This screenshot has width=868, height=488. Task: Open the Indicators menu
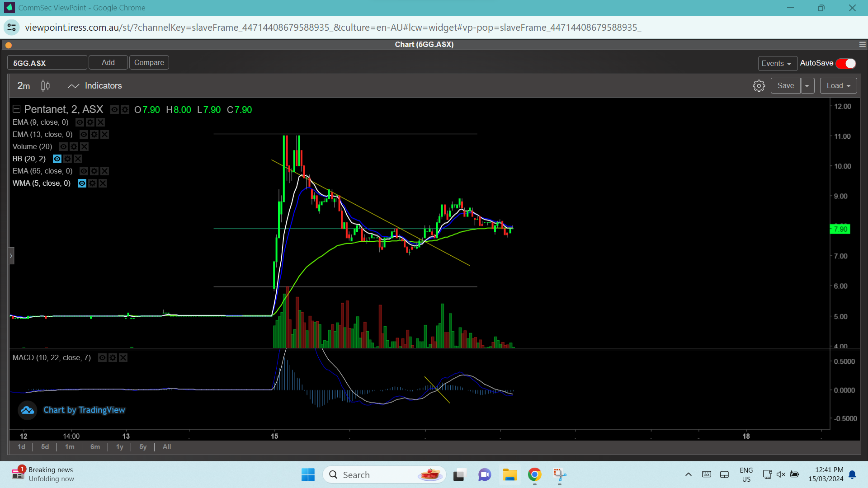click(x=94, y=86)
